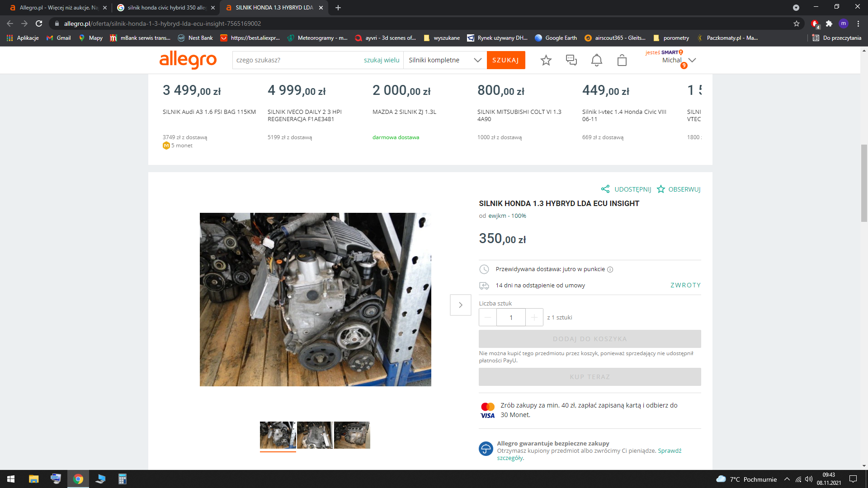Toggle Obserwuj star to watch offer
The image size is (868, 488).
661,189
